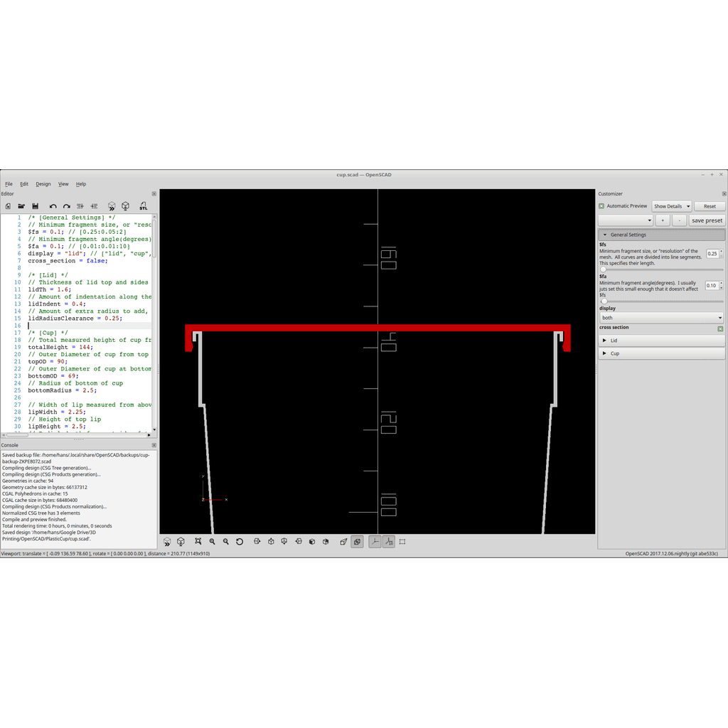Image resolution: width=728 pixels, height=728 pixels.
Task: Collapse the General Settings section
Action: tap(661, 235)
